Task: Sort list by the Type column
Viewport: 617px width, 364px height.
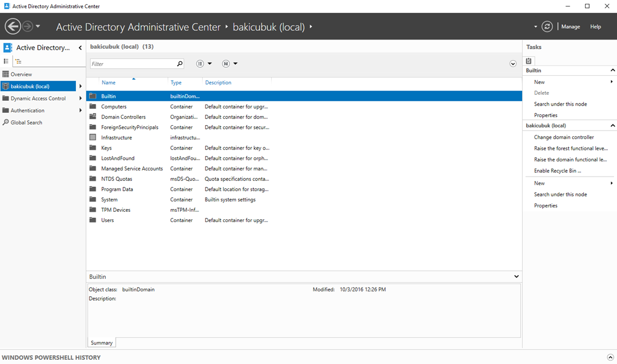Action: (176, 82)
